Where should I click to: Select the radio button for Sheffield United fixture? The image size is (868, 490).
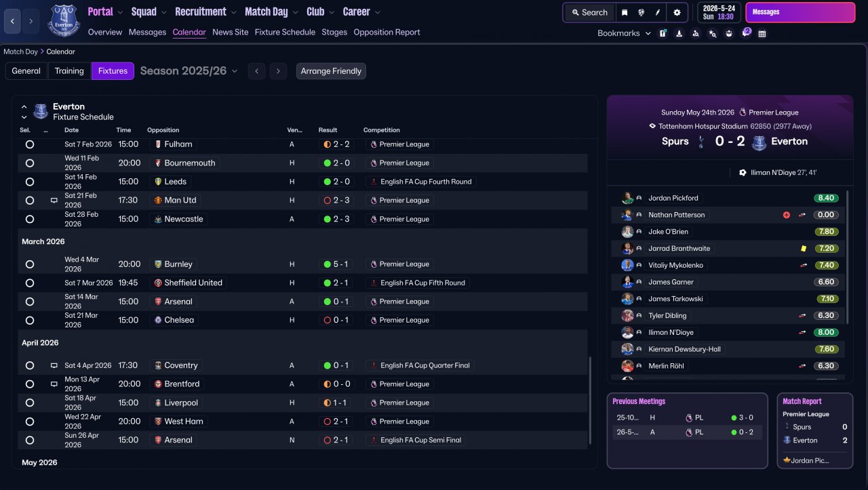tap(30, 283)
